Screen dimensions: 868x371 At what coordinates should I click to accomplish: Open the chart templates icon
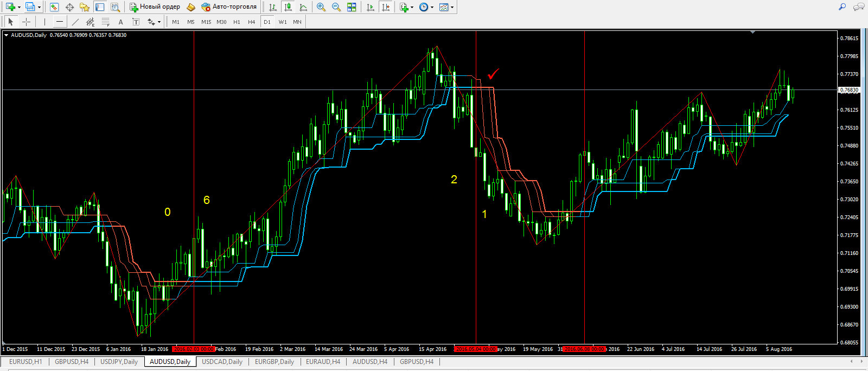pyautogui.click(x=444, y=7)
